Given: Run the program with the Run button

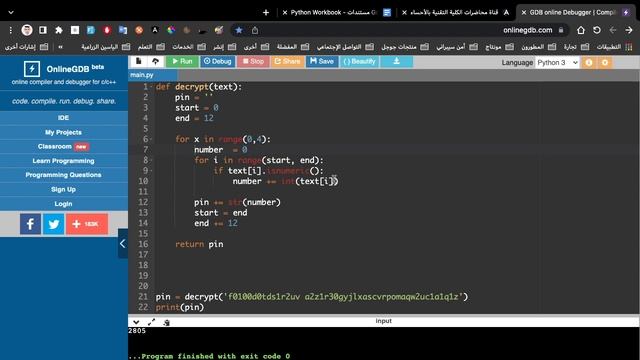Looking at the screenshot, I should [x=182, y=61].
